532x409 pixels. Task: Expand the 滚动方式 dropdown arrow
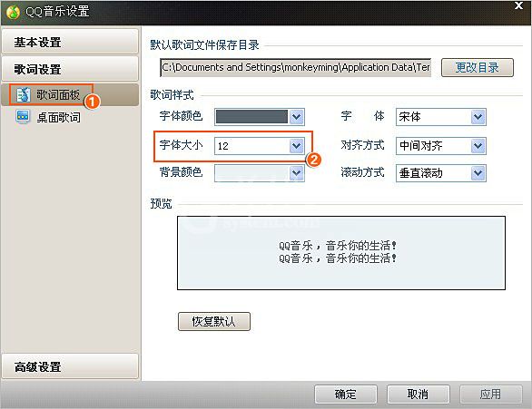click(478, 173)
